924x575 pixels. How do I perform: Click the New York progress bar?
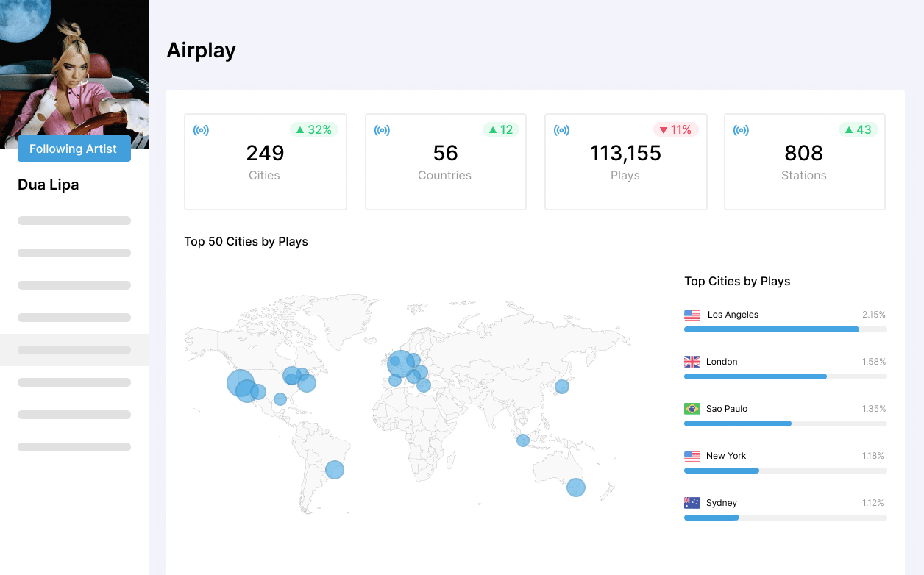click(x=785, y=471)
